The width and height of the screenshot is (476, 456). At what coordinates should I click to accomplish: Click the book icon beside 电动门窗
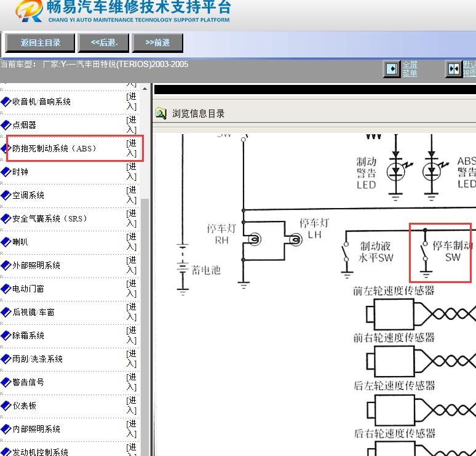point(6,289)
